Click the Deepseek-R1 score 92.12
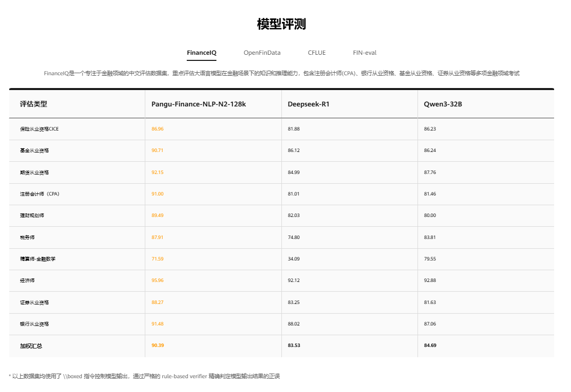 (294, 280)
